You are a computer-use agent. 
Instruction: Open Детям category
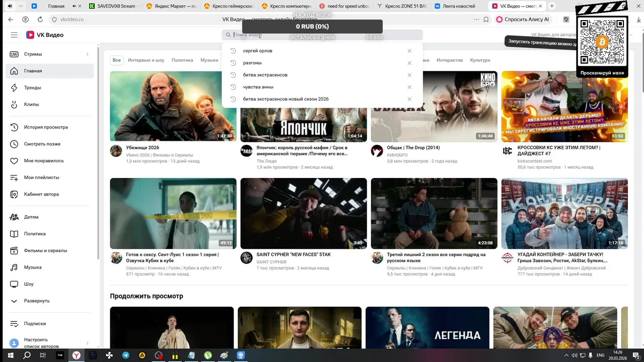(x=49, y=217)
